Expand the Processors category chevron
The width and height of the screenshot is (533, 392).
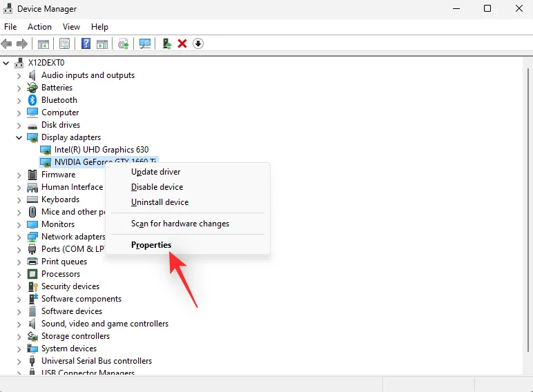19,274
